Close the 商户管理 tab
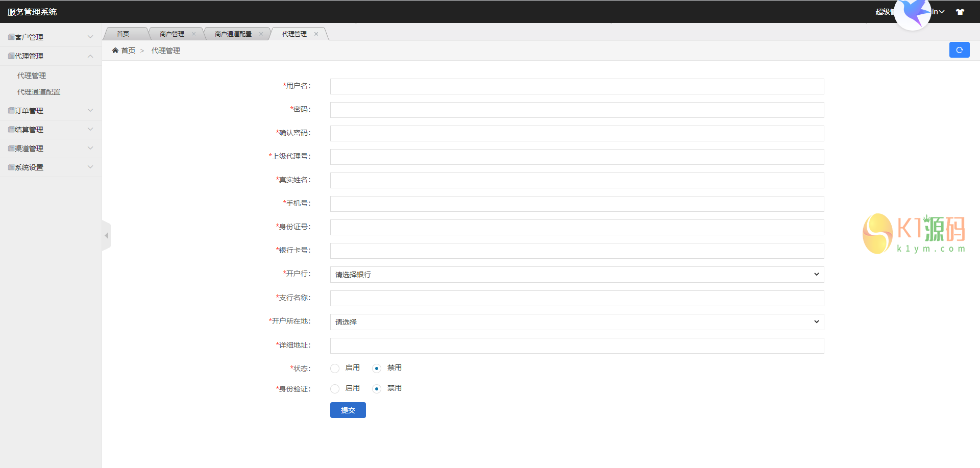 [193, 34]
